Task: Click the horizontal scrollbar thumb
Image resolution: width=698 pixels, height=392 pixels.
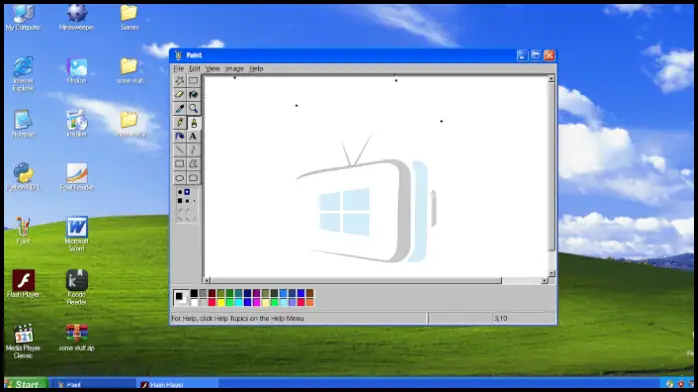Action: tap(356, 281)
